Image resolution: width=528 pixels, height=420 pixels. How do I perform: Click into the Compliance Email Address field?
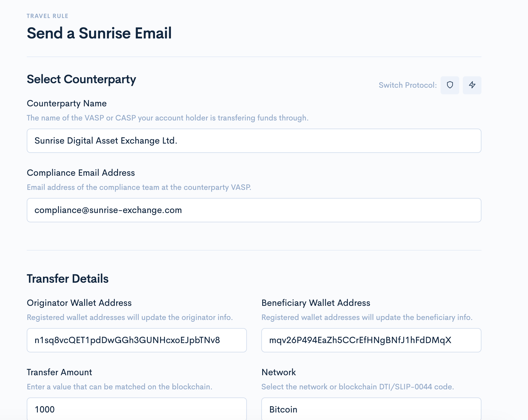(254, 210)
